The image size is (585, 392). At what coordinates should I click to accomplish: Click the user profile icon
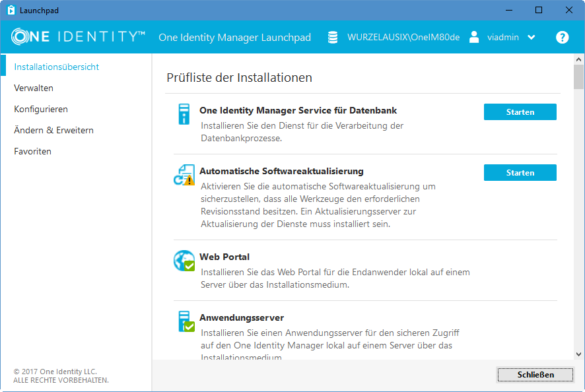tap(474, 38)
